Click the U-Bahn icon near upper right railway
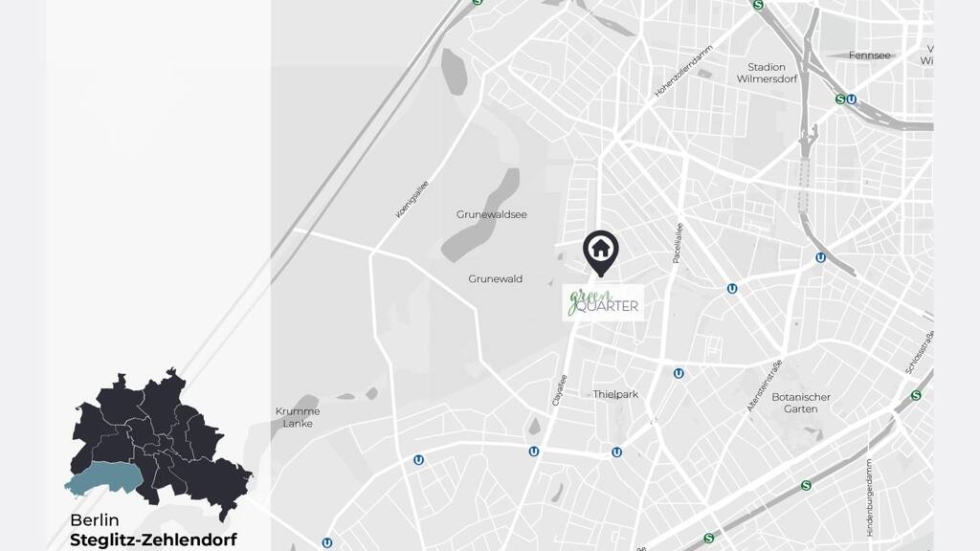This screenshot has height=551, width=980. pyautogui.click(x=820, y=257)
